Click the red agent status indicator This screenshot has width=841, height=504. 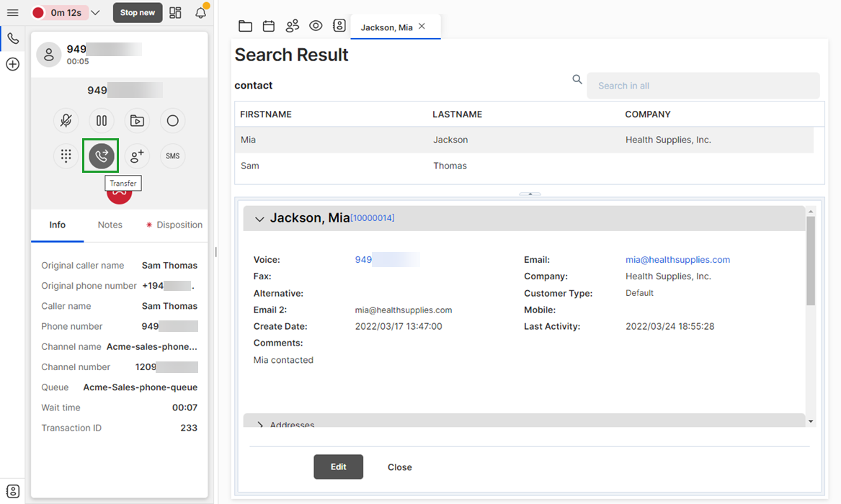[x=37, y=12]
